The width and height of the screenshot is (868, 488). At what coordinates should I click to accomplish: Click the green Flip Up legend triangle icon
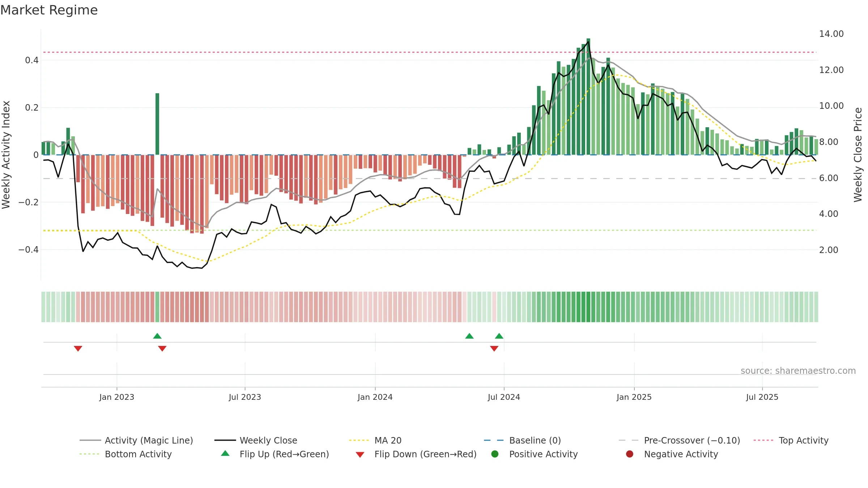(225, 453)
